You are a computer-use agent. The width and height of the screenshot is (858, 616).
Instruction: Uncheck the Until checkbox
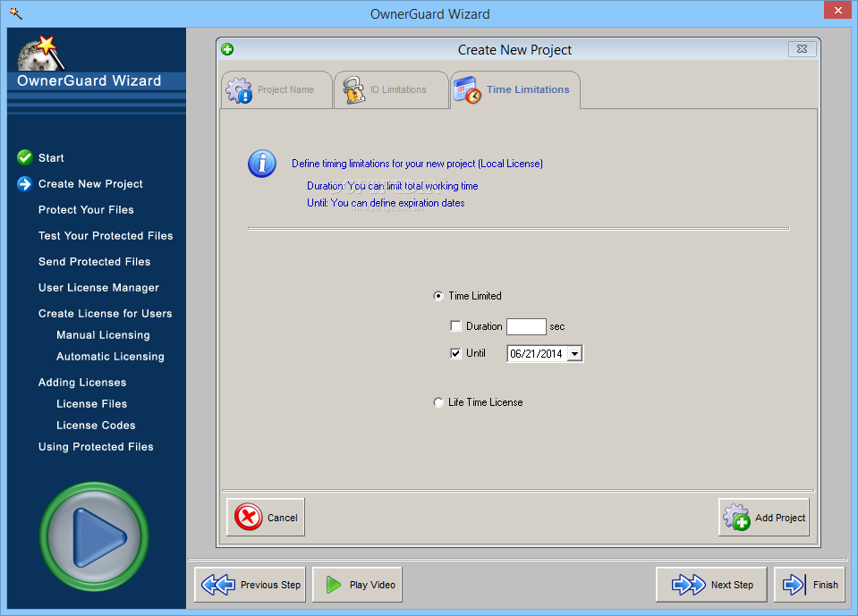click(455, 354)
